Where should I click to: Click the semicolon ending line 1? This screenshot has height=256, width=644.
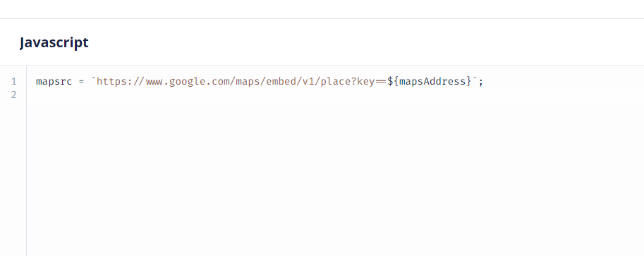click(x=481, y=82)
